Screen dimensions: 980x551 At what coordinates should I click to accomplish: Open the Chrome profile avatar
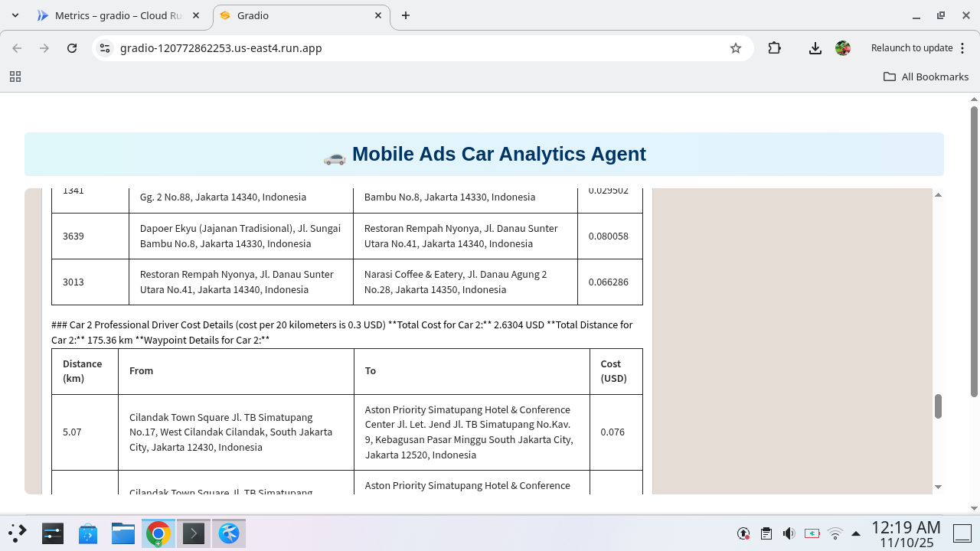843,48
